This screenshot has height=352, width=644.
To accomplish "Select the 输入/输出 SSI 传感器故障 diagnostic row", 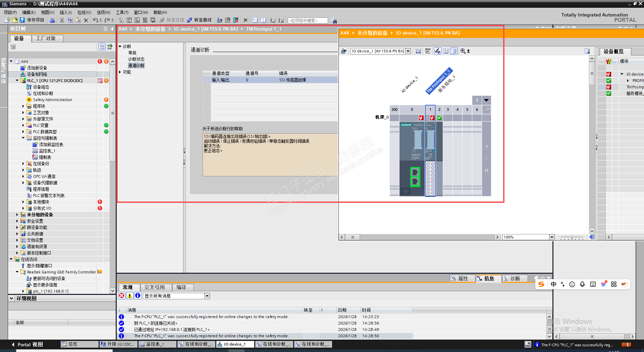I will pos(270,80).
